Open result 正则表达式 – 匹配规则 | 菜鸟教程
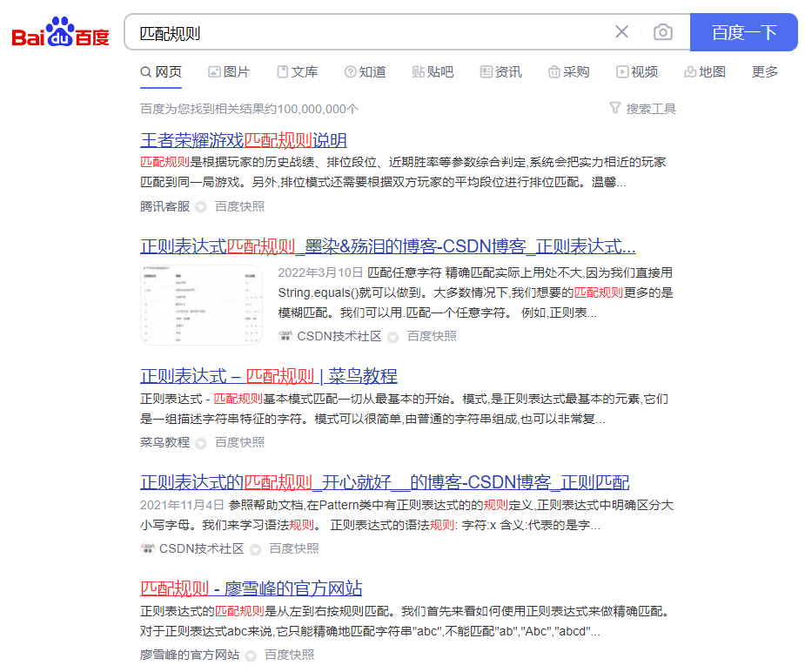Viewport: 805px width, 672px height. (x=269, y=376)
